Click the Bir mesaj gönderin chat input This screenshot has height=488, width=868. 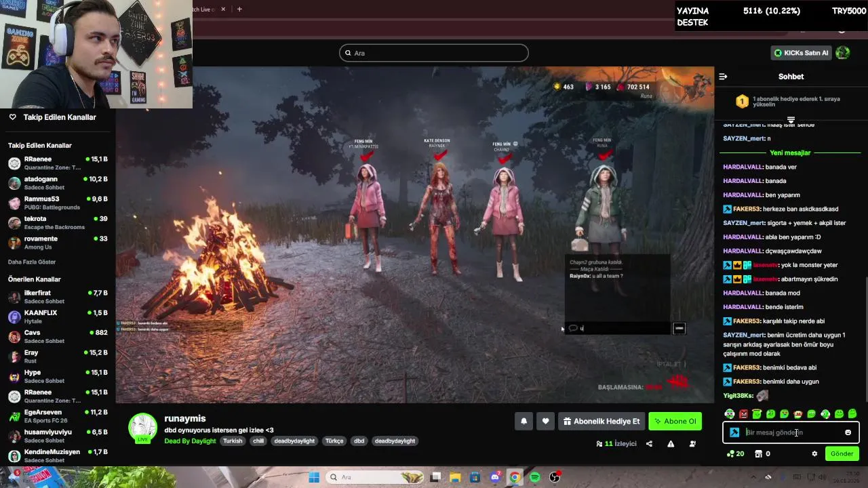pos(791,432)
